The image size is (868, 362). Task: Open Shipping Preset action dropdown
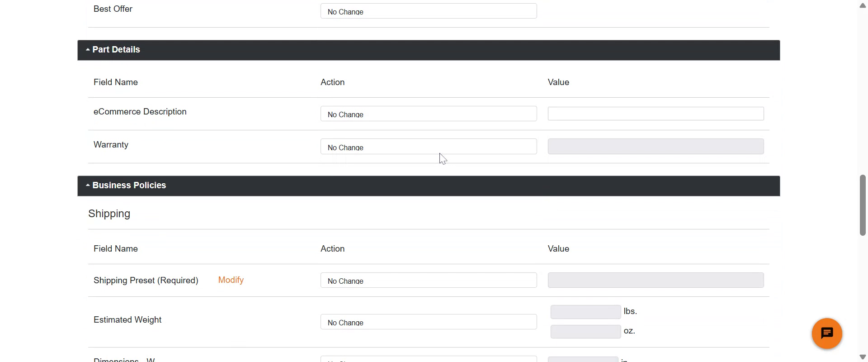click(429, 280)
